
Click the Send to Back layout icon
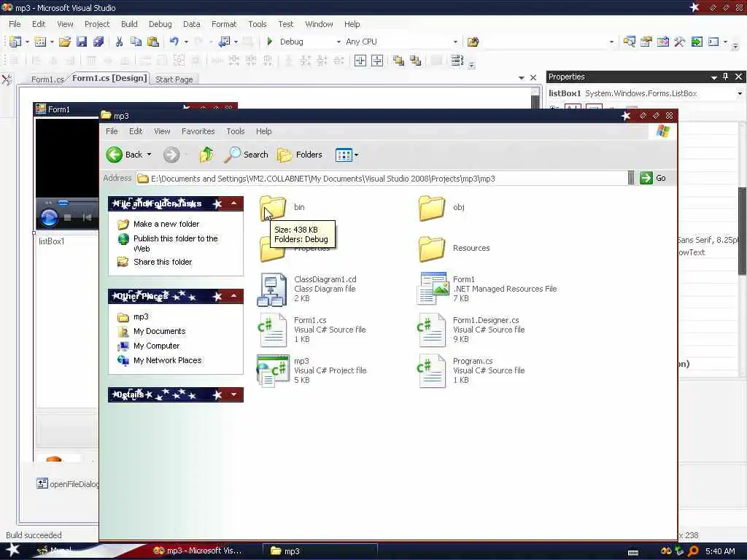[415, 61]
